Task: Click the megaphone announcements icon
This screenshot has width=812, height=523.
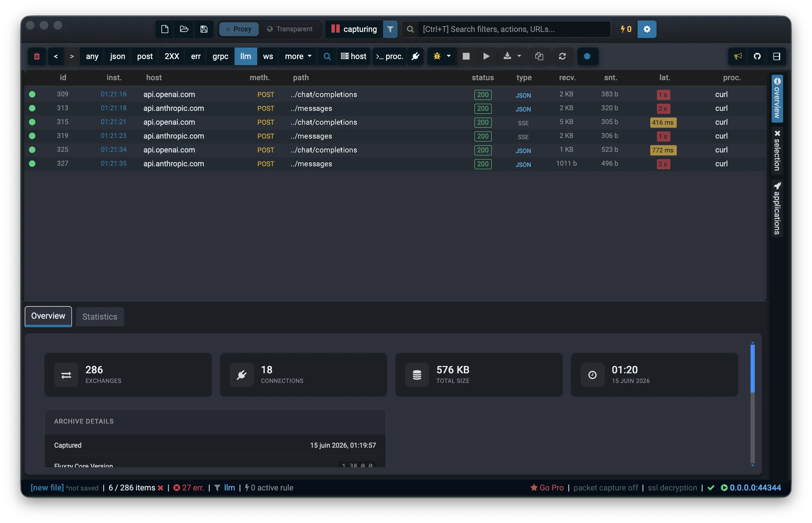Action: point(738,56)
